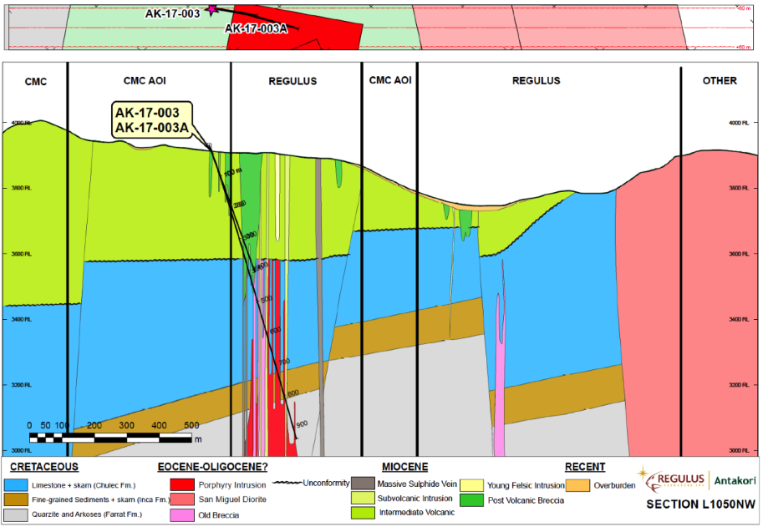The image size is (768, 532).
Task: Select the red Porphyry Intrusion legend swatch
Action: click(x=181, y=484)
